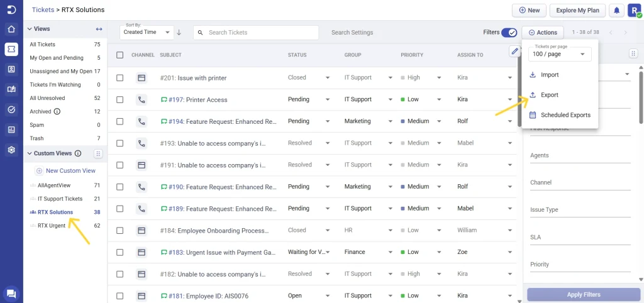
Task: Toggle sort direction arrow next to Created Time
Action: [179, 32]
